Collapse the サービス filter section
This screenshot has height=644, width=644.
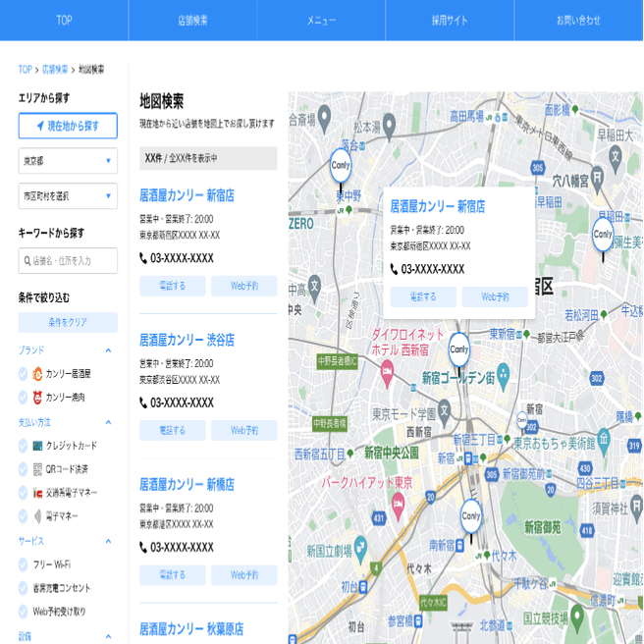108,541
